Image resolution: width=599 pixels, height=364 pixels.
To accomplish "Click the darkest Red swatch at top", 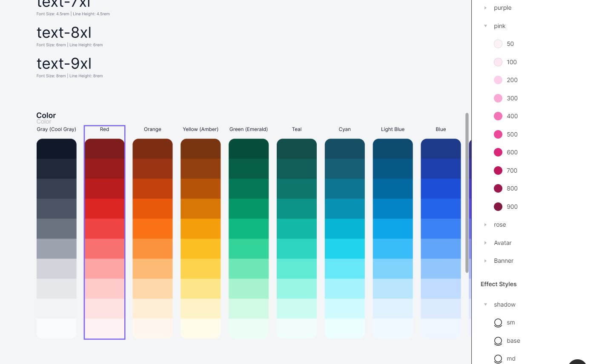I will tap(104, 149).
